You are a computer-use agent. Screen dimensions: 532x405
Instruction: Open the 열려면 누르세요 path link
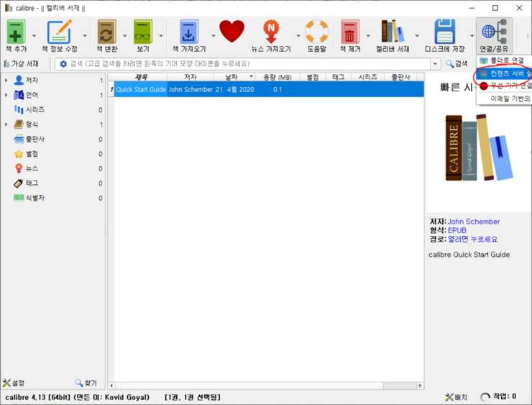[x=472, y=240]
